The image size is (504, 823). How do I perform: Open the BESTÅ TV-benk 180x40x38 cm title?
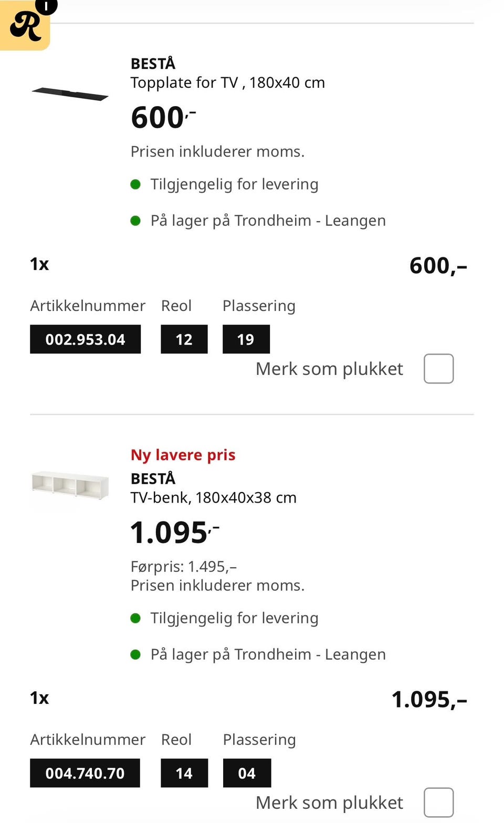(213, 488)
